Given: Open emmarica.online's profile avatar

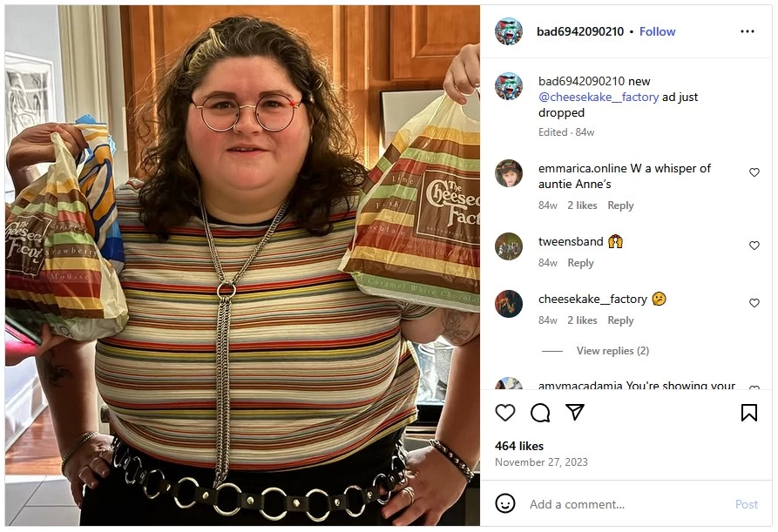Looking at the screenshot, I should coord(509,173).
